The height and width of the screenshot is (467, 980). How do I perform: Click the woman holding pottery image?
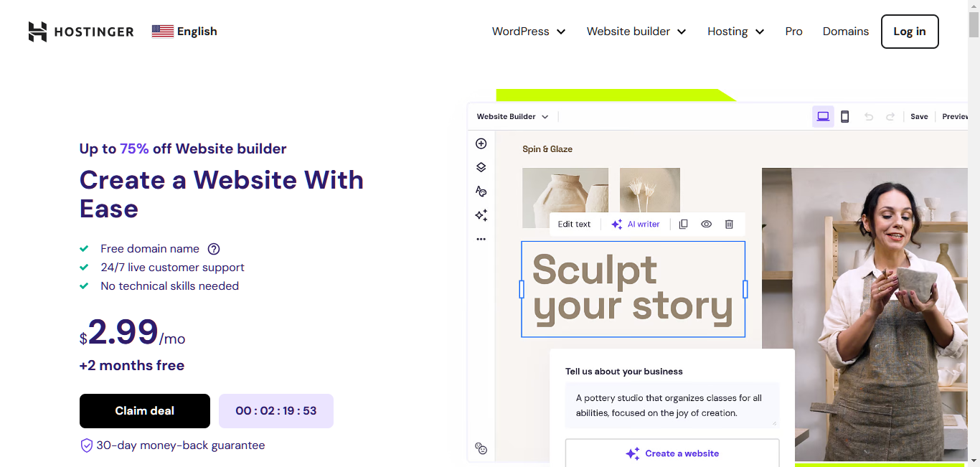point(864,314)
